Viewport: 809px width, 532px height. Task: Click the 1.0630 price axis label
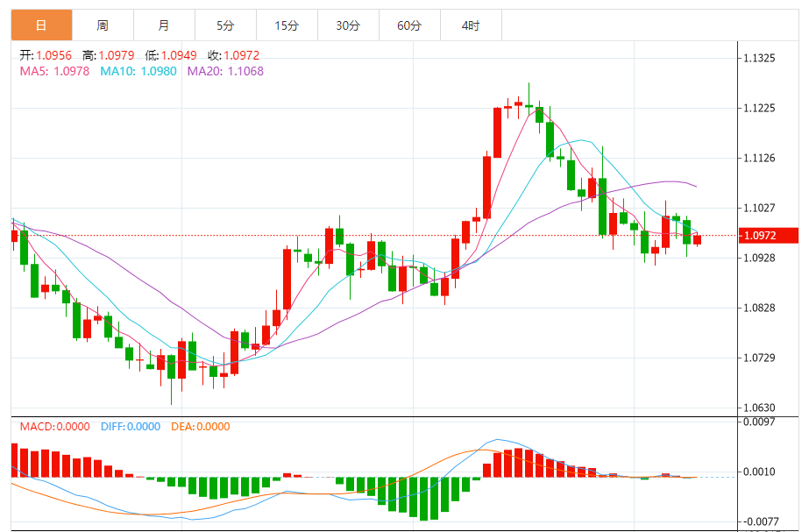click(x=759, y=408)
